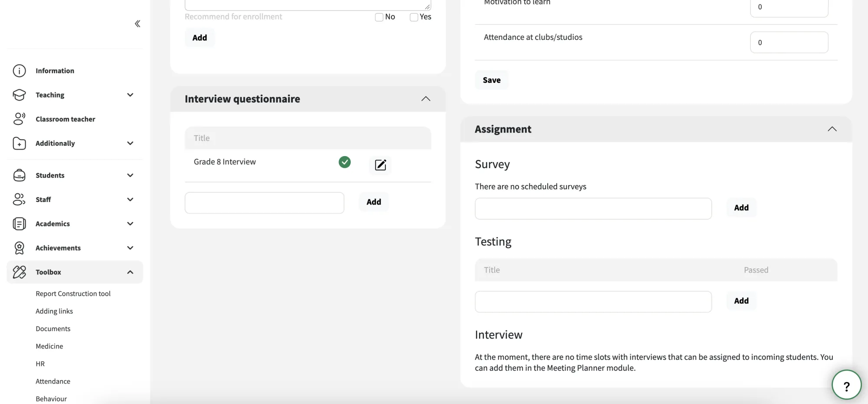Collapse the Toolbox menu chevron
This screenshot has width=868, height=404.
130,272
